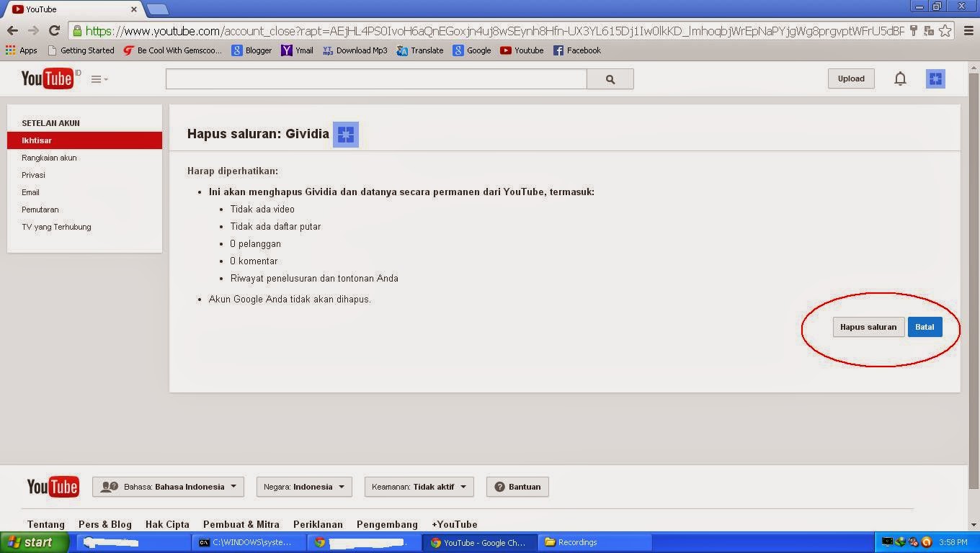The image size is (980, 553).
Task: Click the Upload button
Action: (x=851, y=78)
